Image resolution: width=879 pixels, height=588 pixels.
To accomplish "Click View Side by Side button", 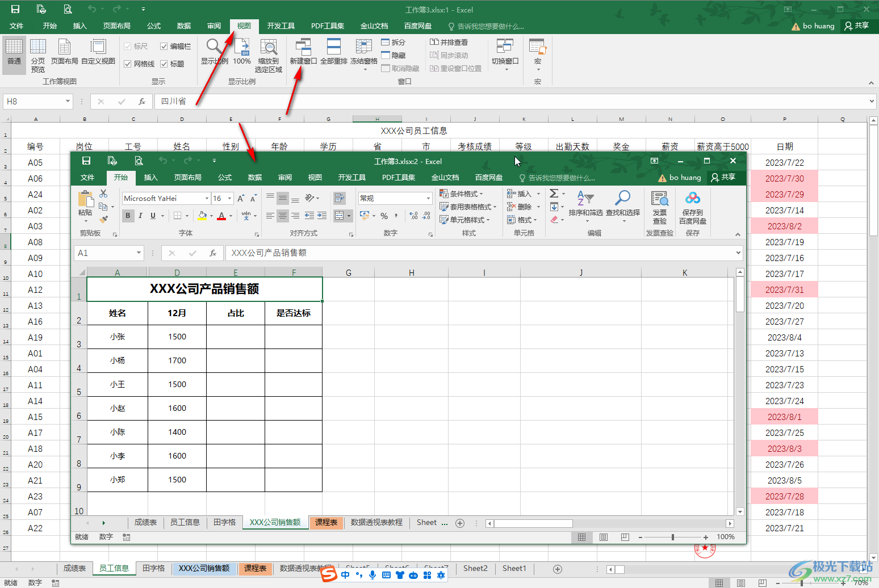I will point(449,42).
